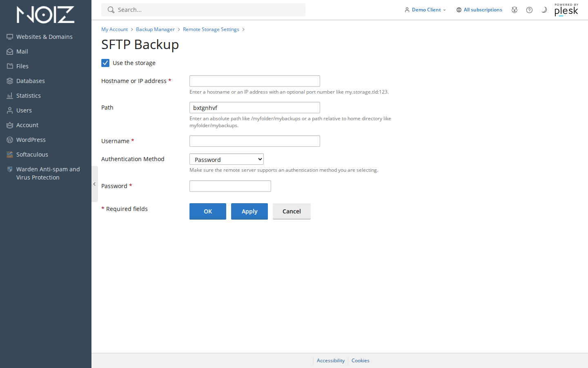The height and width of the screenshot is (368, 588).
Task: Follow the Backup Manager breadcrumb link
Action: [155, 29]
